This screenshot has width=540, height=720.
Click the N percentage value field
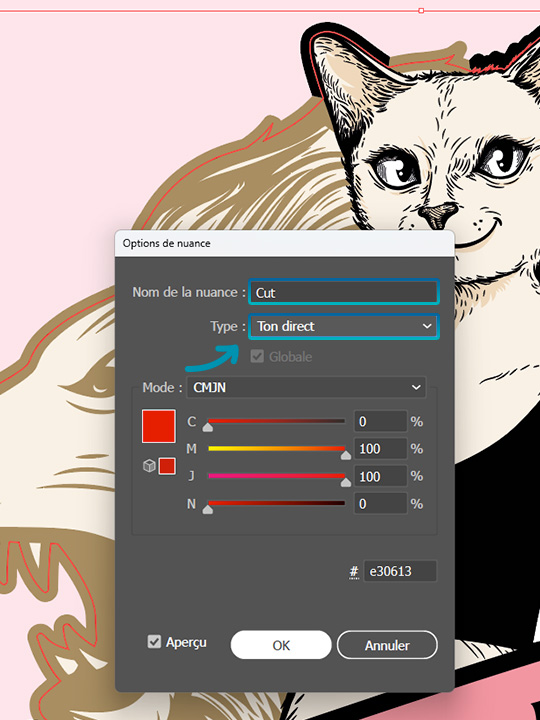coord(380,504)
